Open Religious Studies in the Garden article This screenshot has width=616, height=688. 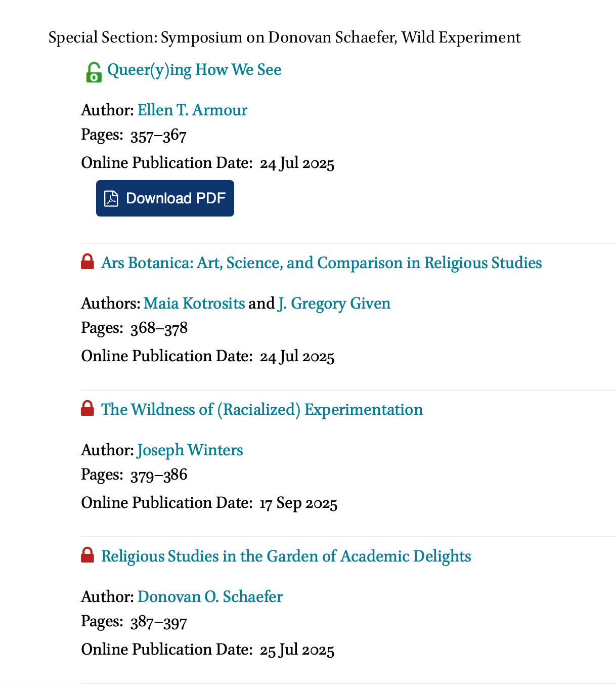point(286,556)
